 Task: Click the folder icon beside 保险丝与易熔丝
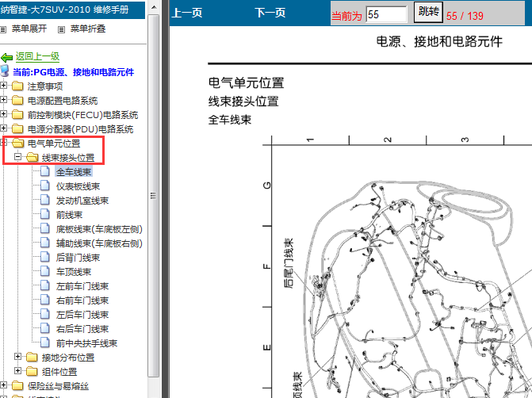(17, 385)
